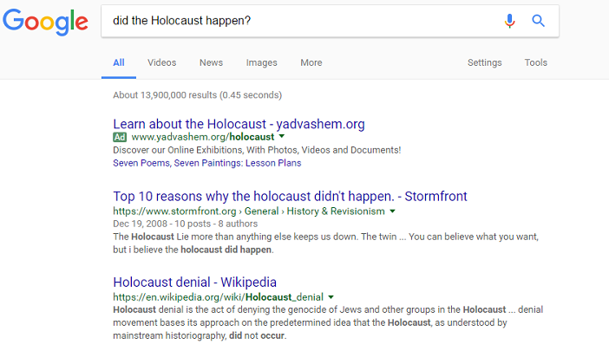Click 'Dec 19, 2008 - 10 posts' line
609x364 pixels.
coord(186,224)
